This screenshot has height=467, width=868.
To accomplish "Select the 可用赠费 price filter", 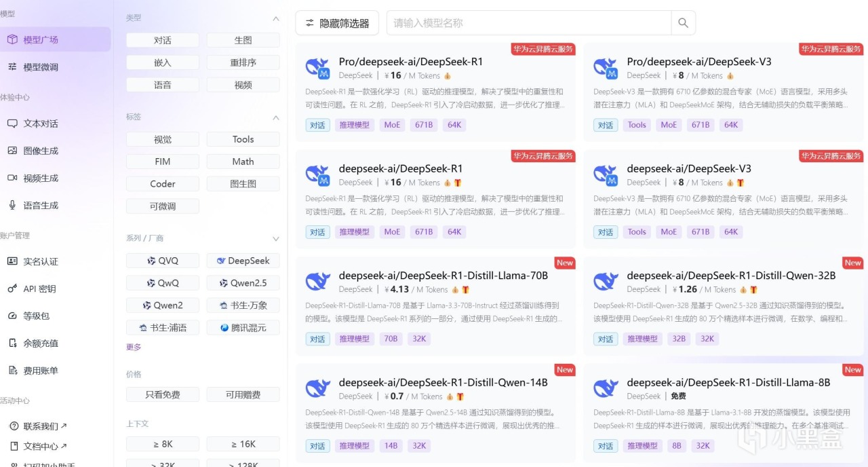I will (243, 394).
